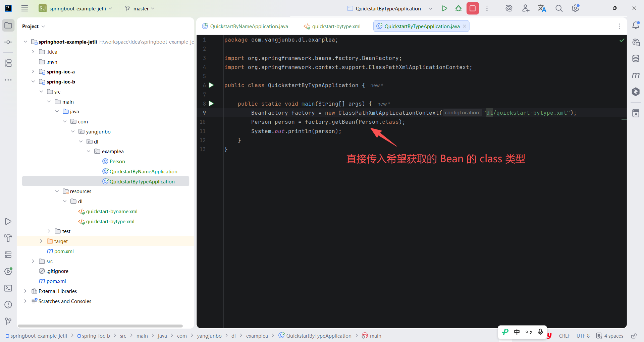This screenshot has width=644, height=342.
Task: Expand the spring-ioc-a module
Action: tap(33, 71)
